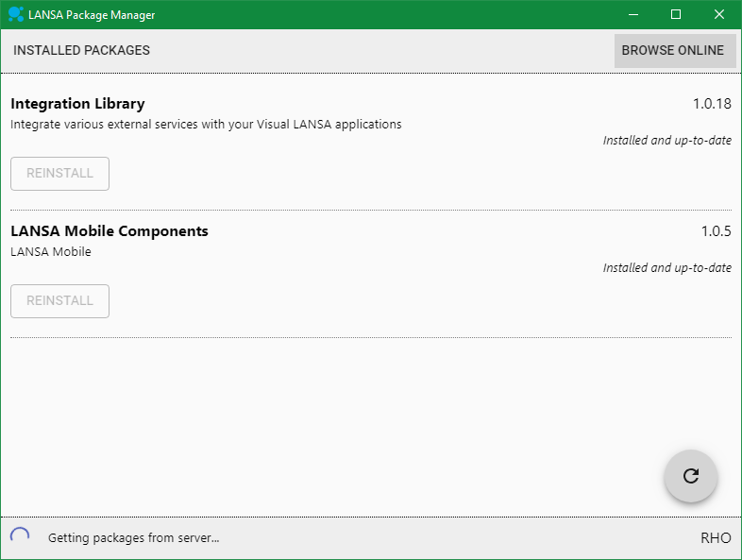Viewport: 742px width, 560px height.
Task: Click the LANSA logo in title bar
Action: 16,14
